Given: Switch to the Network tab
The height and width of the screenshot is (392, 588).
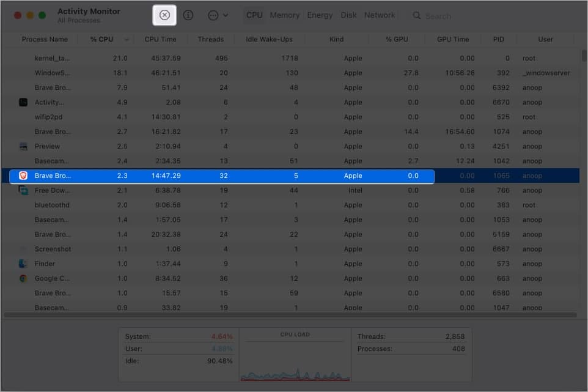Looking at the screenshot, I should pyautogui.click(x=379, y=15).
